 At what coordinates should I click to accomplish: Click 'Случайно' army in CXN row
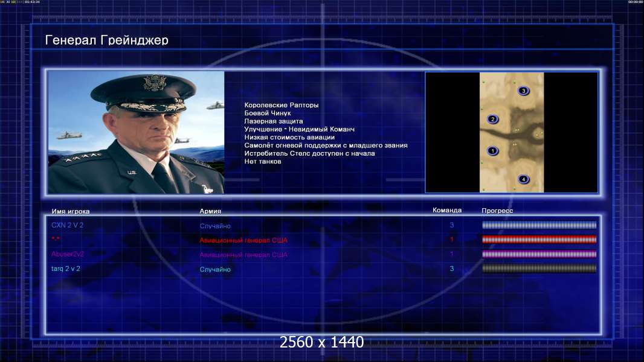215,226
